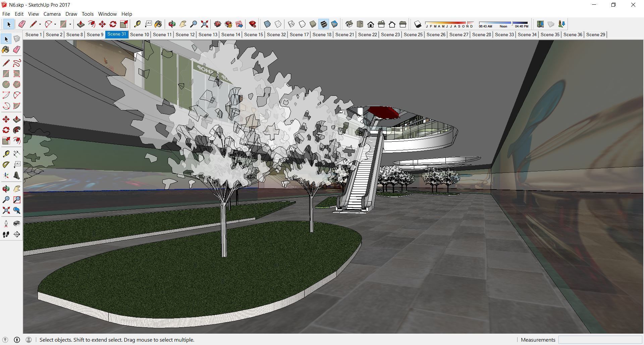
Task: Switch to Front view house icon
Action: [371, 24]
